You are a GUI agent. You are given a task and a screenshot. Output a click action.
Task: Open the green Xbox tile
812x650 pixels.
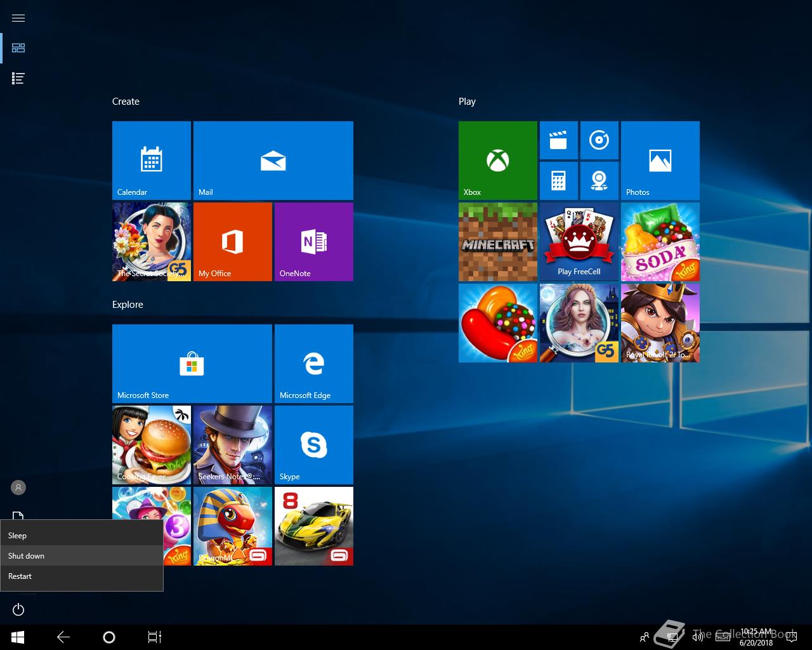498,161
